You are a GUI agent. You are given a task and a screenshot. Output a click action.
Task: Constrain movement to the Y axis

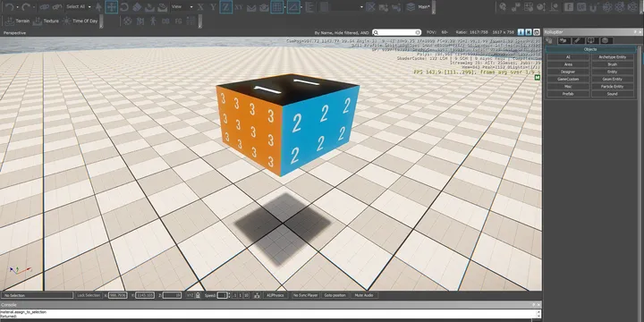click(x=213, y=7)
